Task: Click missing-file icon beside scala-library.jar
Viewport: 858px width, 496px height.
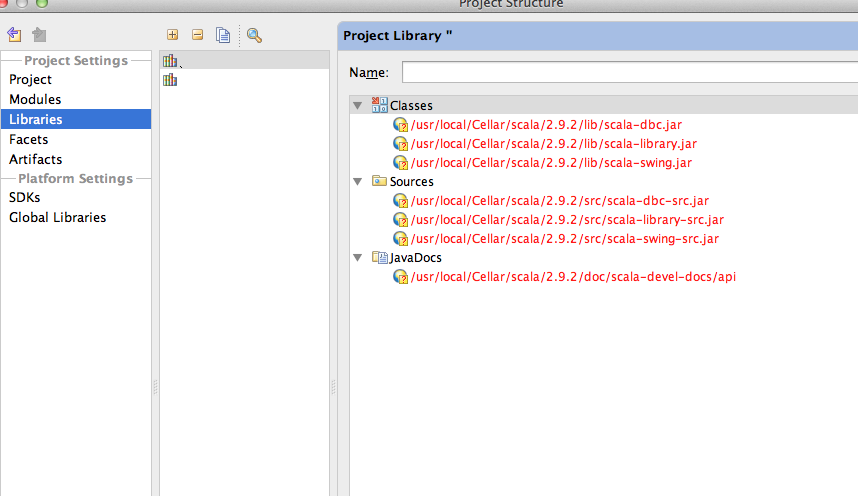Action: pos(401,144)
